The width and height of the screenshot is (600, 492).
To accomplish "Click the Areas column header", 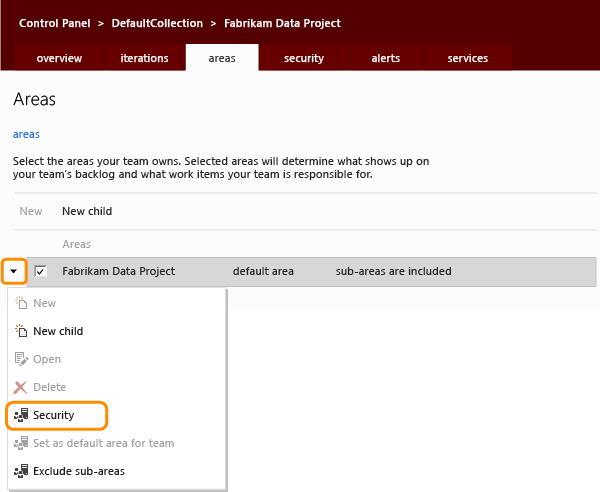I will tap(77, 244).
